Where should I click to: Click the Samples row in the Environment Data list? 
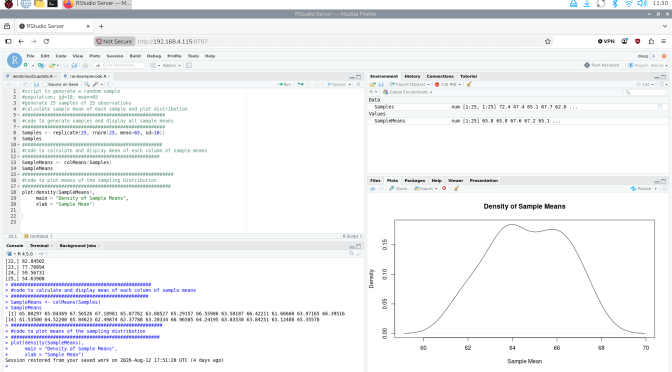[517, 107]
